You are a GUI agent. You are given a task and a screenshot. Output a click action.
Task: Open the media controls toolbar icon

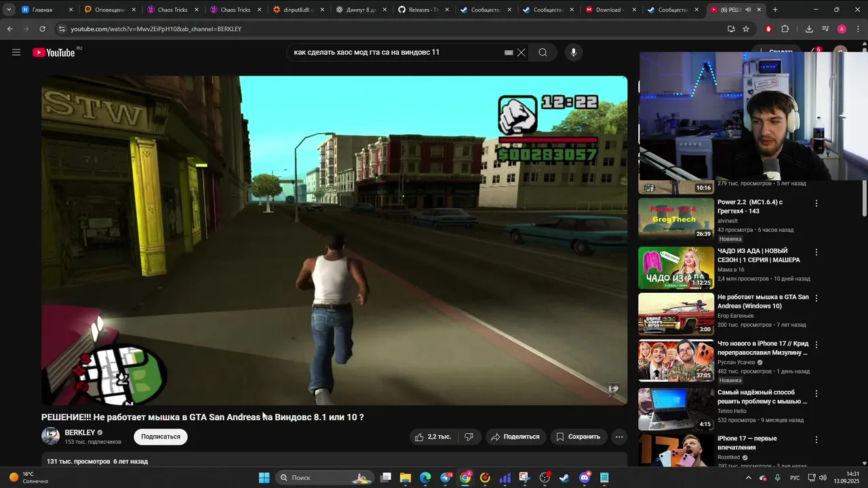825,28
